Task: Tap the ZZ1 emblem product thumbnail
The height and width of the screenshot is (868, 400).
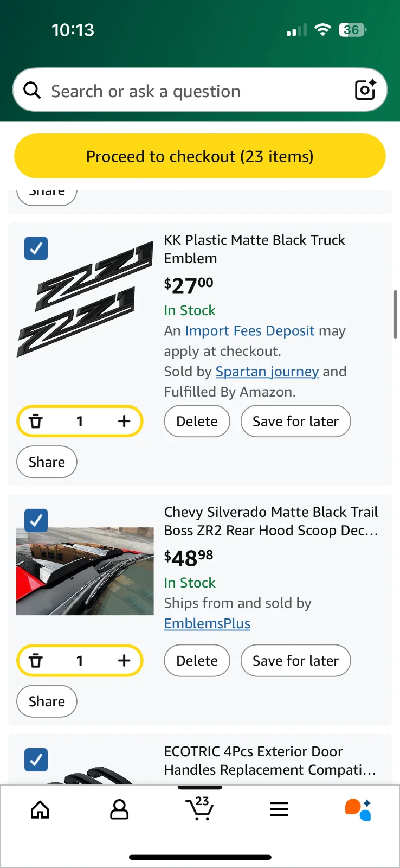Action: (x=85, y=300)
